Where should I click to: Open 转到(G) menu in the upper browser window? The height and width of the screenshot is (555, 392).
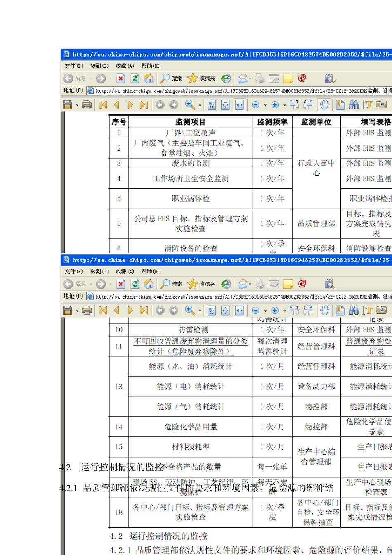99,66
